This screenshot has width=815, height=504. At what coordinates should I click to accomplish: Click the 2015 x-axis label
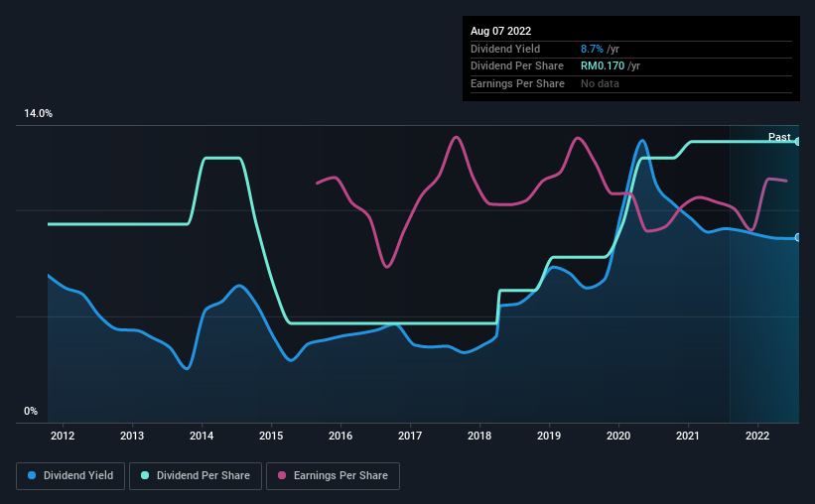(x=271, y=436)
